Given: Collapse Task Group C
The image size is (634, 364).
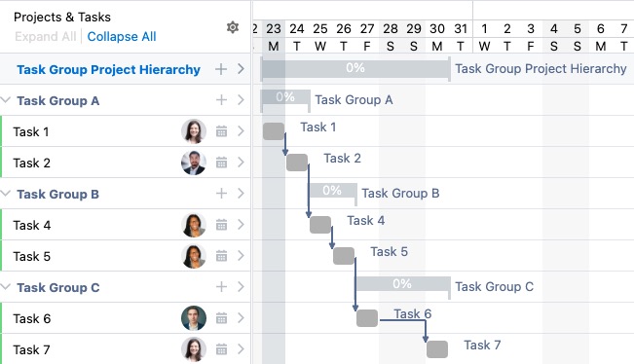Looking at the screenshot, I should (x=6, y=287).
